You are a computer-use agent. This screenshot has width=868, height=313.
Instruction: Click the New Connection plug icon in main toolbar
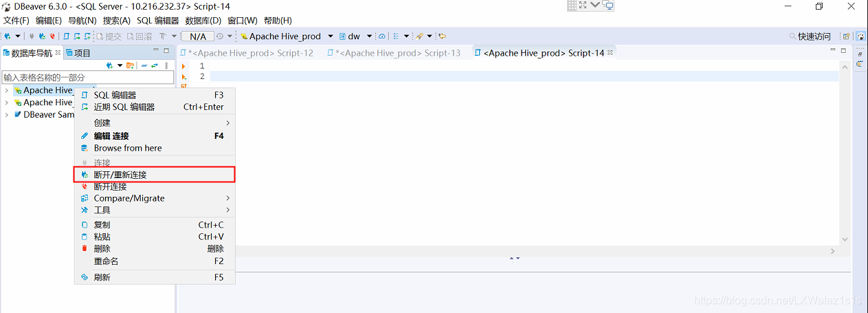click(8, 36)
